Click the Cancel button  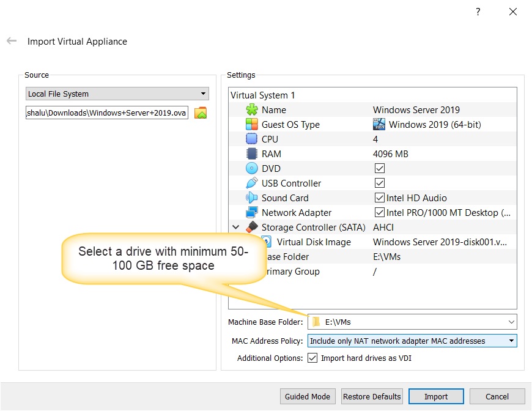click(x=497, y=396)
